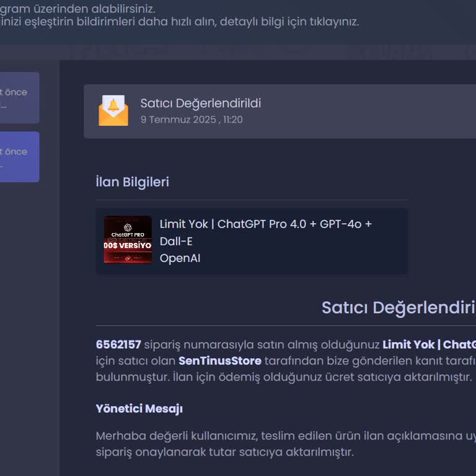Open the ChatGPT Pro listing thumbnail
The width and height of the screenshot is (476, 476).
click(128, 239)
